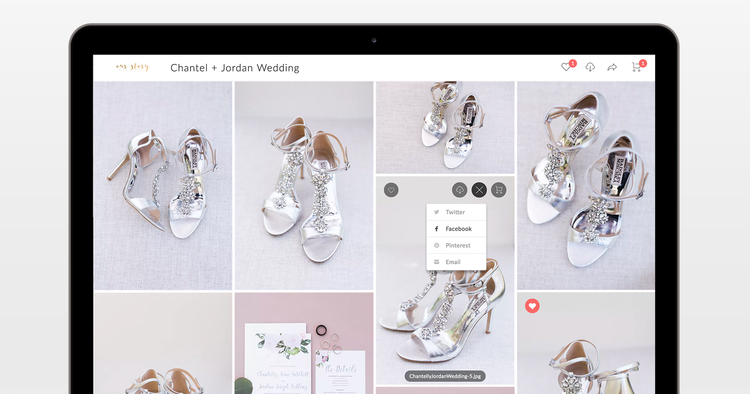Add hovered photo to cart
The image size is (750, 394).
click(499, 190)
